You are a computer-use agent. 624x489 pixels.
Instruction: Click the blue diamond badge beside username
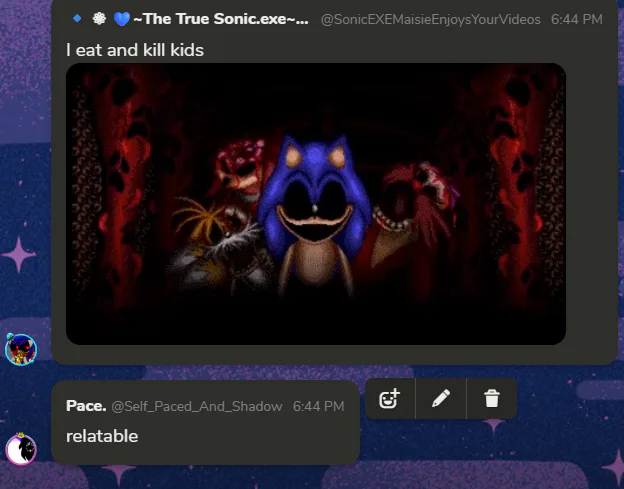tap(77, 18)
